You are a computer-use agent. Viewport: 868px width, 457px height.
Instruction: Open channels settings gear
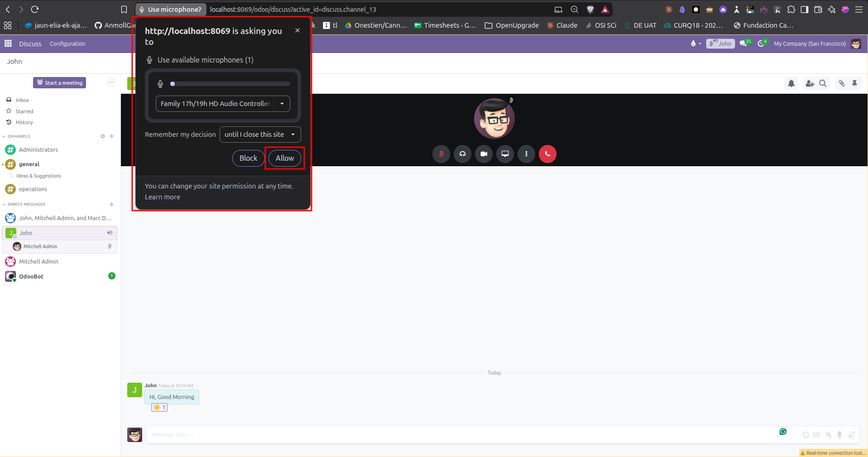point(103,136)
